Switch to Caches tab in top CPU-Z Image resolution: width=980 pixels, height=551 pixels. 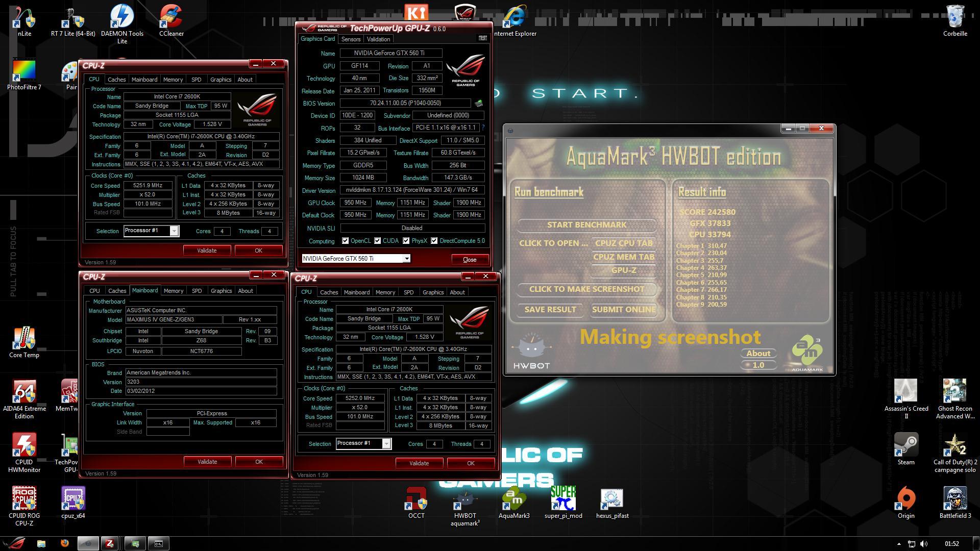pos(116,80)
